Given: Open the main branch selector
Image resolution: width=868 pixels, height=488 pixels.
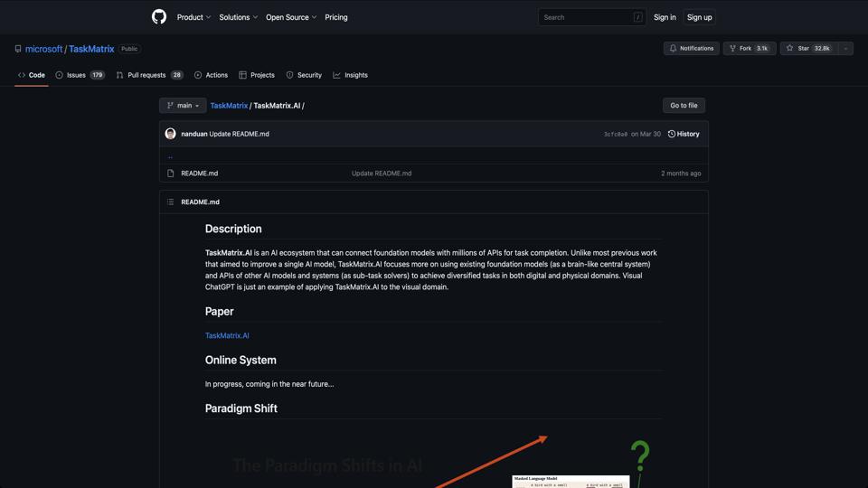Looking at the screenshot, I should coord(183,106).
